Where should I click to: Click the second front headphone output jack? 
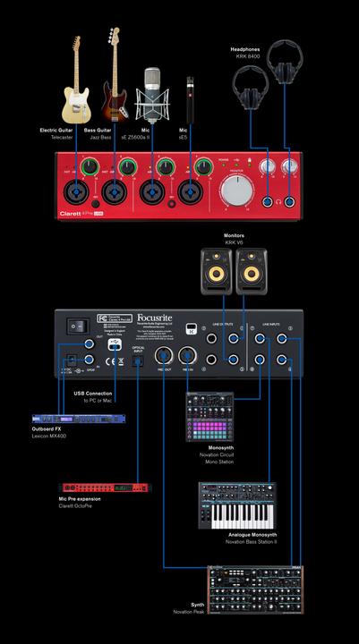click(291, 201)
